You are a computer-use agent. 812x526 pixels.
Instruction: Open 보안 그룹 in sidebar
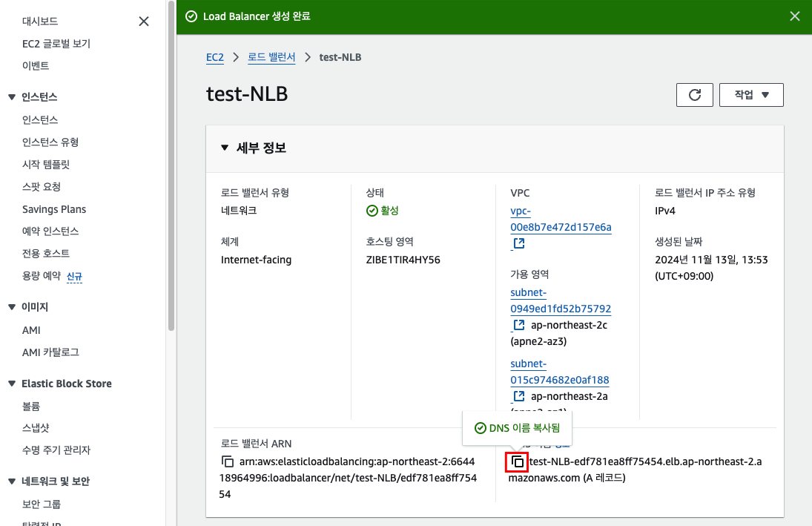pos(41,504)
